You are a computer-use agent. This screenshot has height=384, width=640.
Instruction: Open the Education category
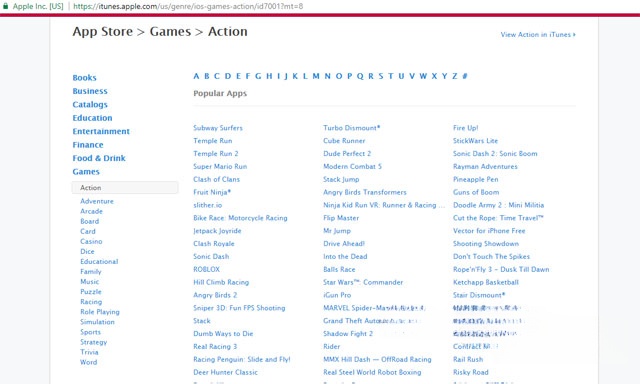tap(92, 118)
